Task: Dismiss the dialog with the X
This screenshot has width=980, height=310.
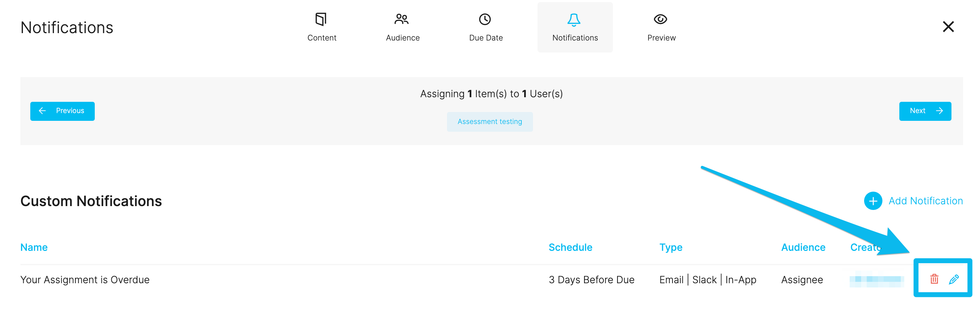Action: [x=948, y=27]
